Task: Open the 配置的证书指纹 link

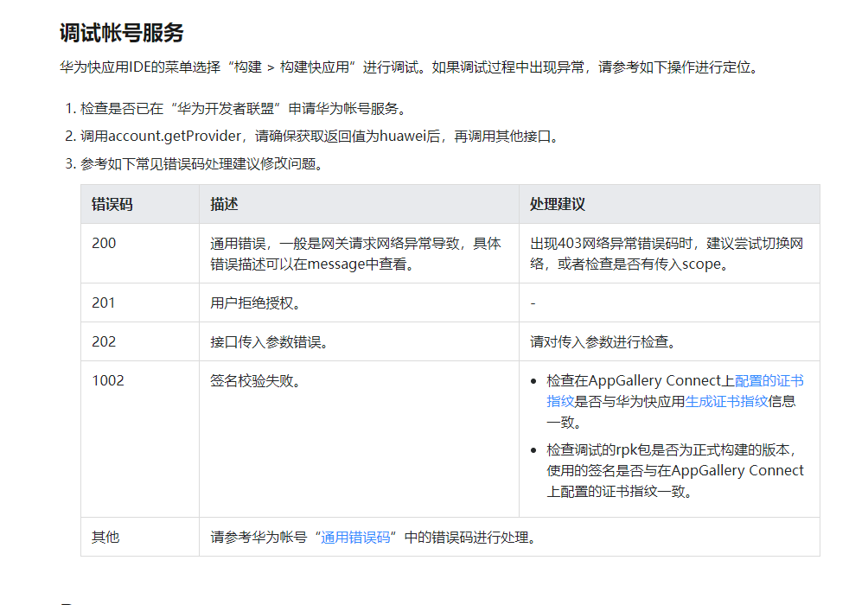Action: tap(769, 381)
